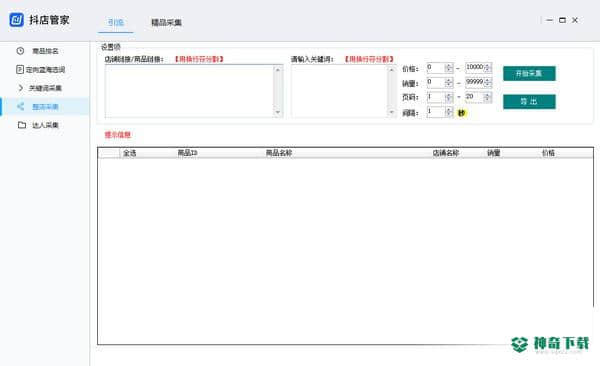
Task: Click scroll-up arrow of the link text area
Action: pyautogui.click(x=278, y=69)
